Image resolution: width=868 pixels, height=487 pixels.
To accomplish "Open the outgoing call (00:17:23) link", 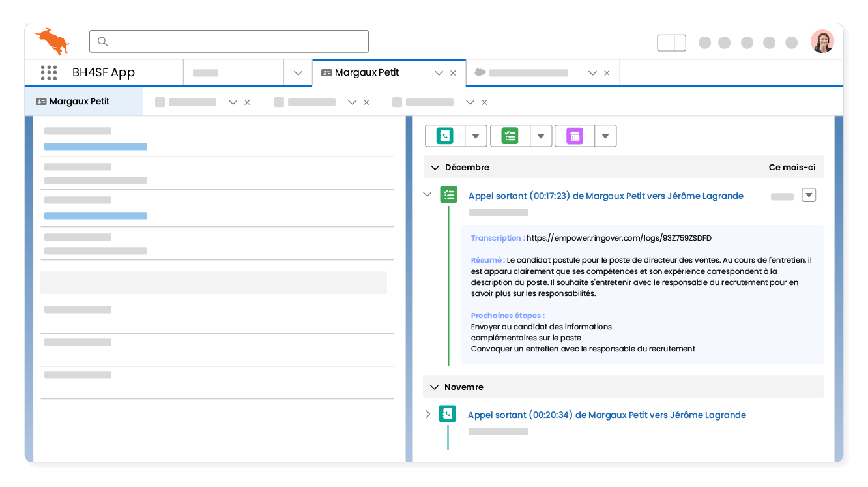I will [x=605, y=196].
